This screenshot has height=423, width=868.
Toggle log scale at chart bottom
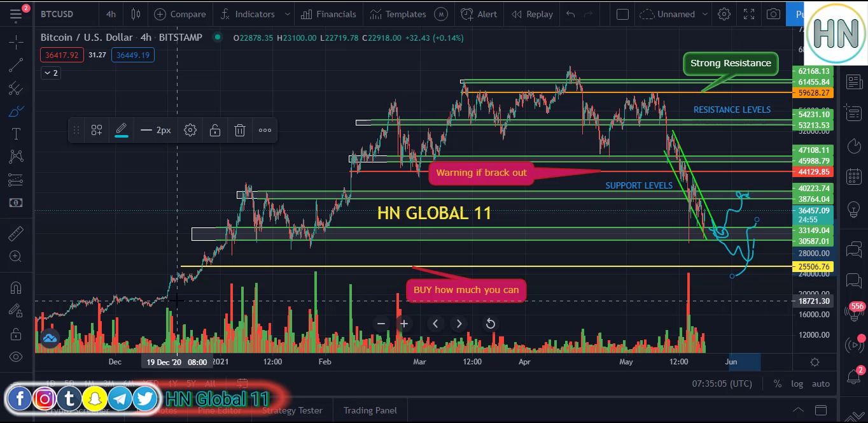(x=797, y=384)
